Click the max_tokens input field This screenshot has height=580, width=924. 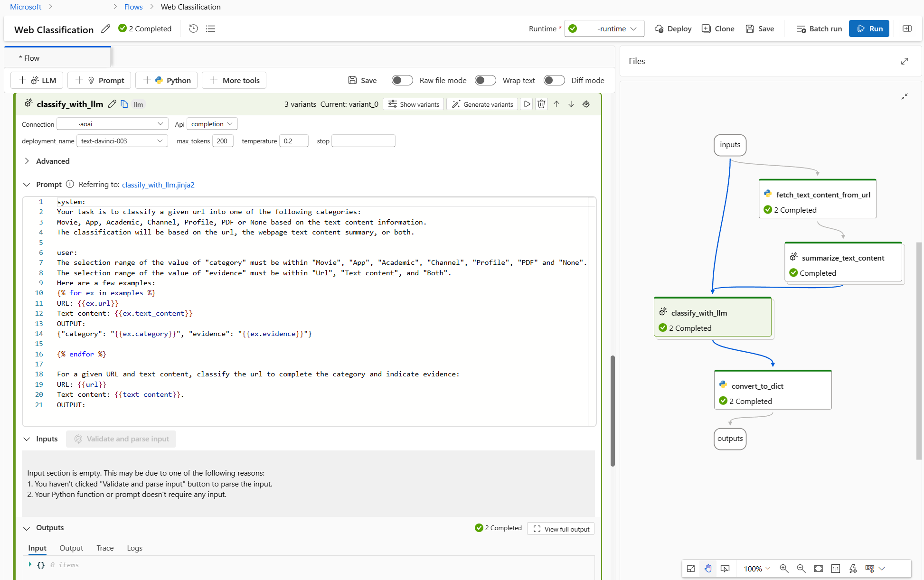pos(223,141)
